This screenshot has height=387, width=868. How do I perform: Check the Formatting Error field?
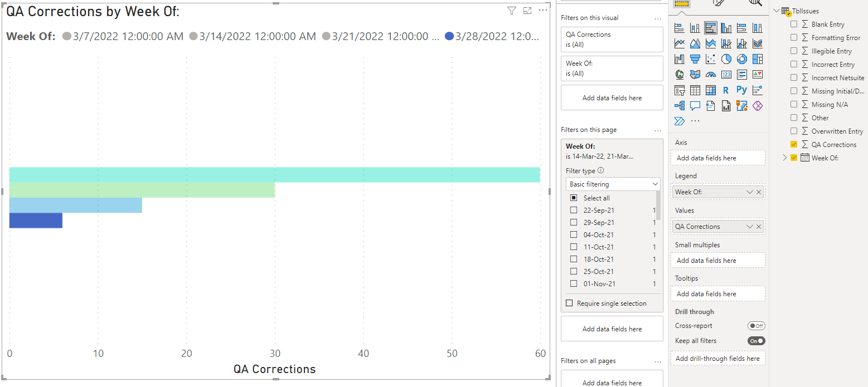794,37
